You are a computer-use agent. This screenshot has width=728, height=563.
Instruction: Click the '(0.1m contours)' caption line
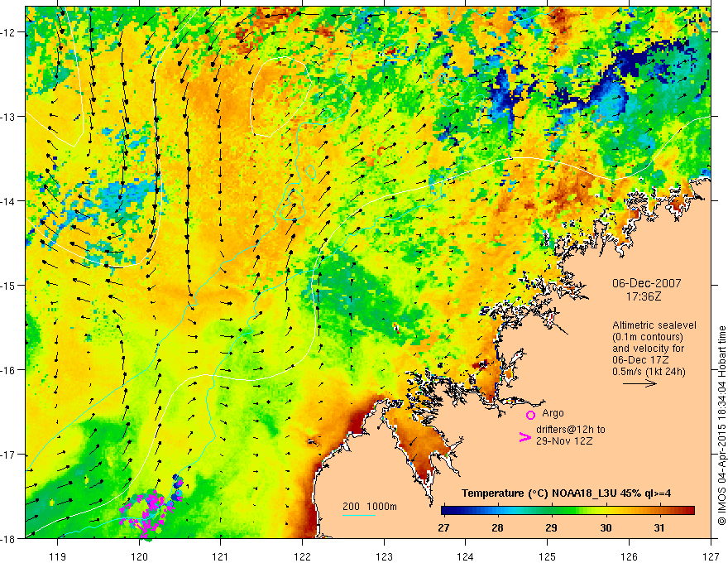648,337
